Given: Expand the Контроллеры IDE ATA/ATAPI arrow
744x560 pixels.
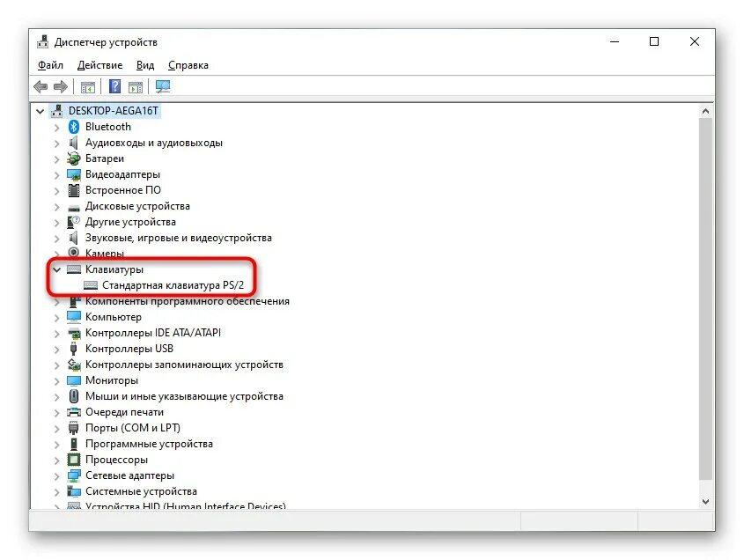Looking at the screenshot, I should pos(57,334).
